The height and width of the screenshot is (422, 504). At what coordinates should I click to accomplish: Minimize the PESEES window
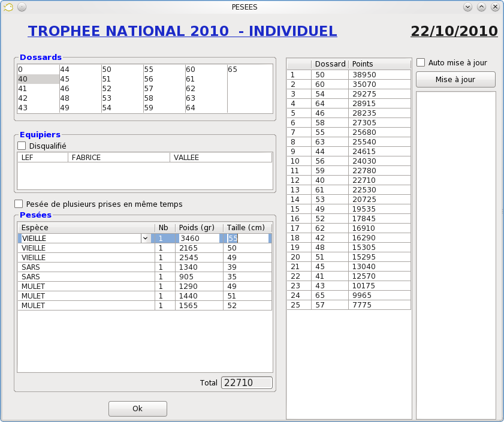point(468,7)
